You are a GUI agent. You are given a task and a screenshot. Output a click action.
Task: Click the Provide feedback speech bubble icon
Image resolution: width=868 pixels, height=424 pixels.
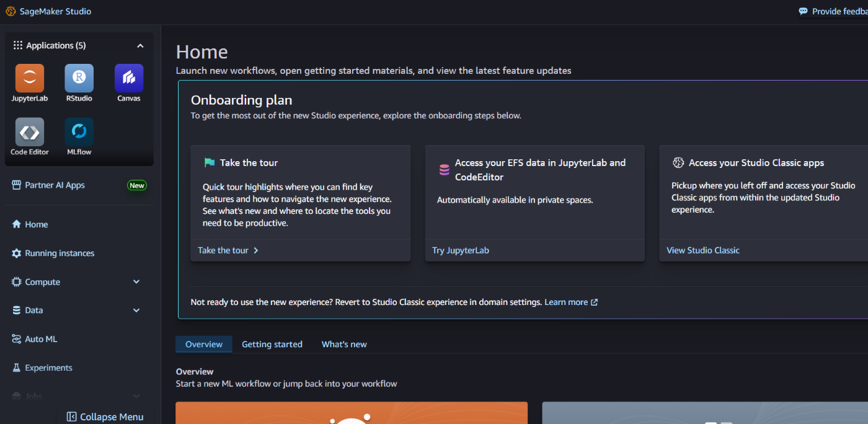(x=804, y=11)
